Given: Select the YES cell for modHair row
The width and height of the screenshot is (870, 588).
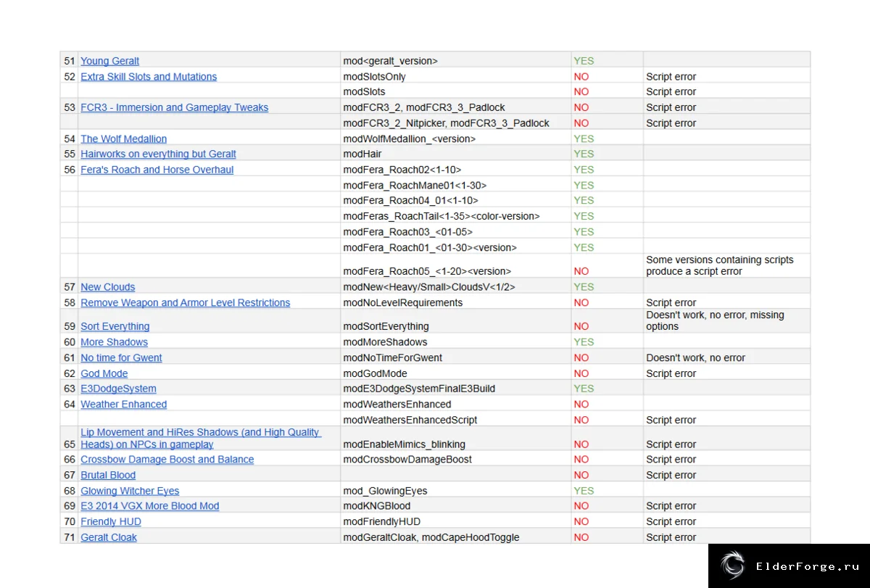Looking at the screenshot, I should click(x=607, y=154).
